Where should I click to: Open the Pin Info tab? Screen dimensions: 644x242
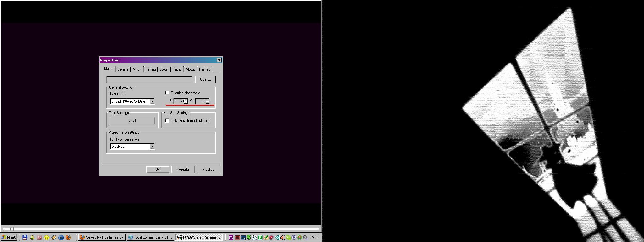click(x=205, y=69)
